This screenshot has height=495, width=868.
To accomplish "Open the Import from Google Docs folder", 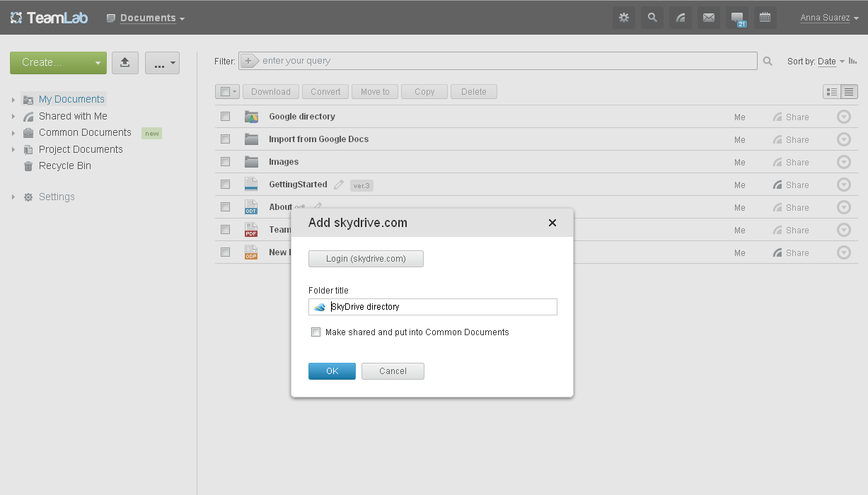I will pos(318,139).
